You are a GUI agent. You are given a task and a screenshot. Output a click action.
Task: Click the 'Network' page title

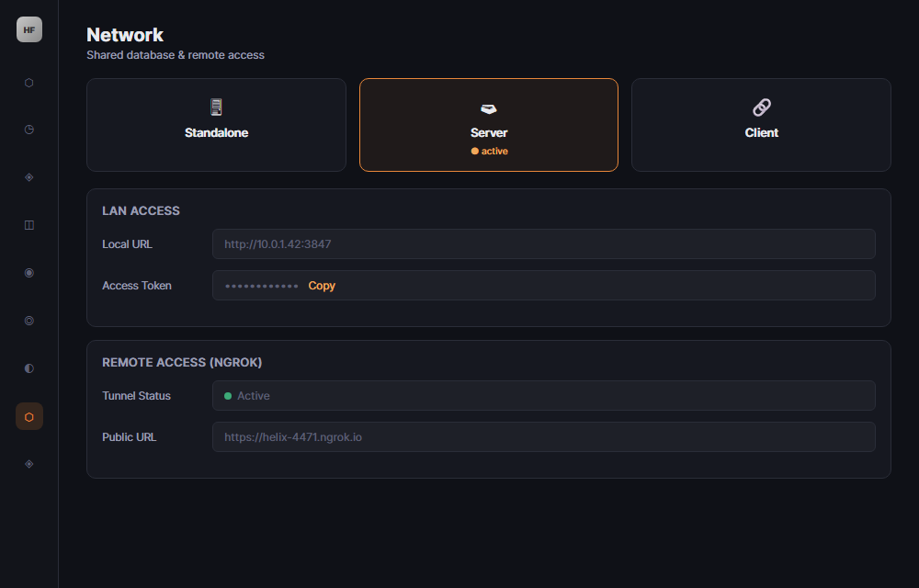[125, 35]
